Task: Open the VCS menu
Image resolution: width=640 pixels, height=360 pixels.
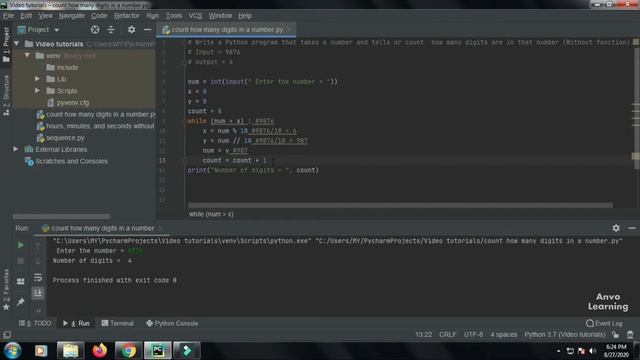Action: pyautogui.click(x=195, y=16)
